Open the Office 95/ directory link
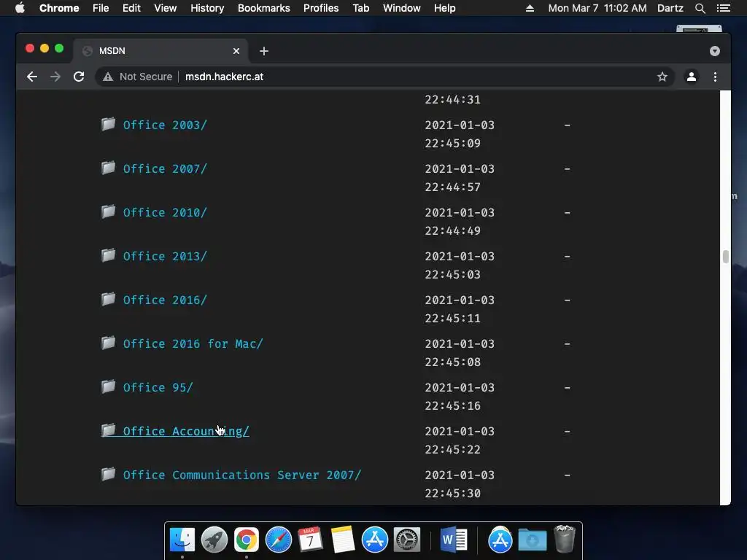This screenshot has width=747, height=560. click(x=158, y=388)
